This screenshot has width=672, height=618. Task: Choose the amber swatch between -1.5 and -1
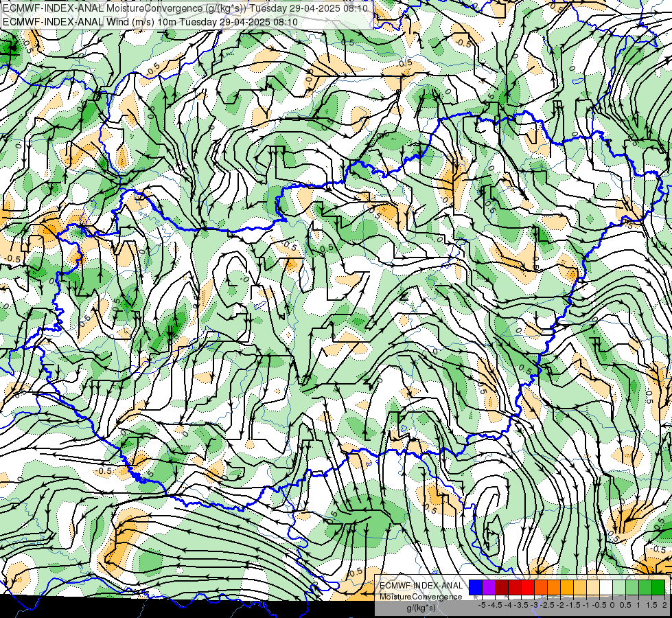point(567,587)
